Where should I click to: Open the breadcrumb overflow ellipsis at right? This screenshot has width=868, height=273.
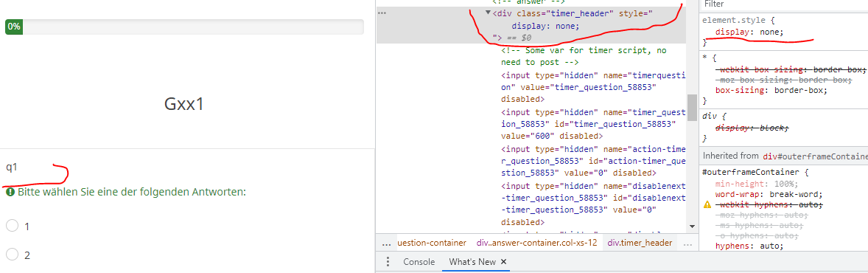pyautogui.click(x=687, y=243)
